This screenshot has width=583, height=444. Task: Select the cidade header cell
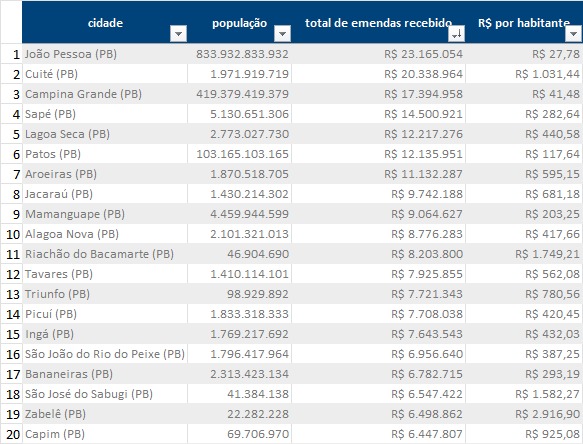(x=105, y=22)
